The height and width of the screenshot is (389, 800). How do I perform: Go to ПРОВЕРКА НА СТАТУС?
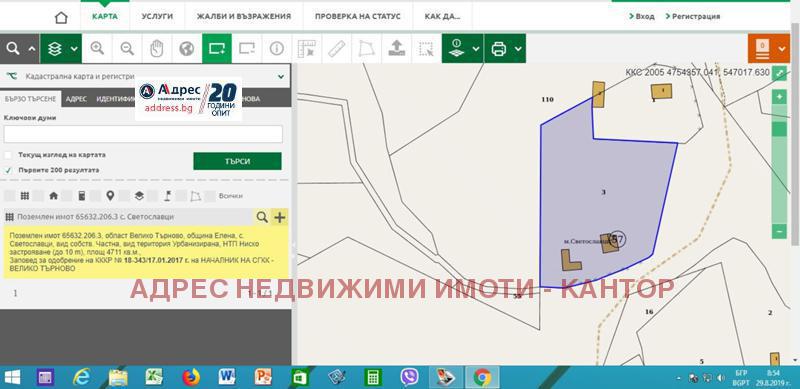click(358, 16)
